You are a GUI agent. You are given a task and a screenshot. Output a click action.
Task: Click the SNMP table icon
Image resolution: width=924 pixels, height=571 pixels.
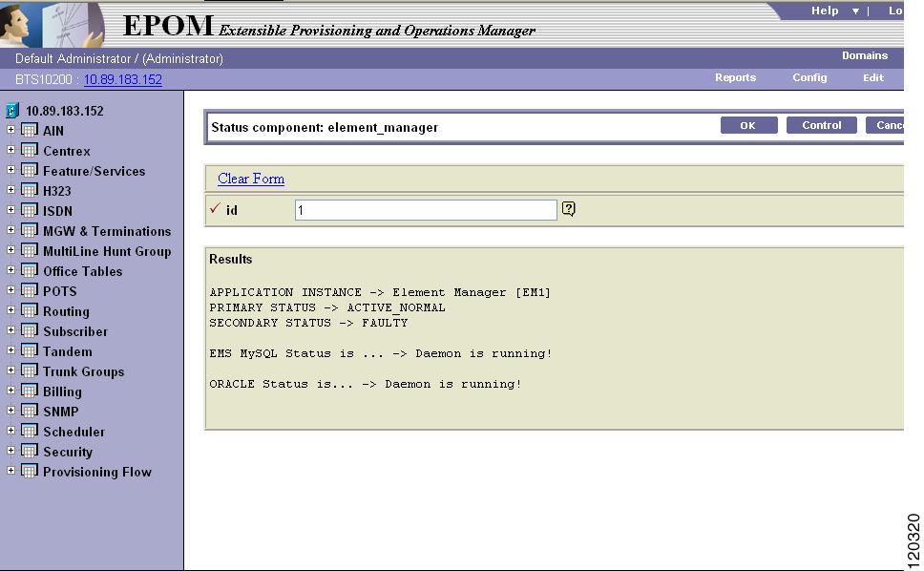[x=31, y=412]
